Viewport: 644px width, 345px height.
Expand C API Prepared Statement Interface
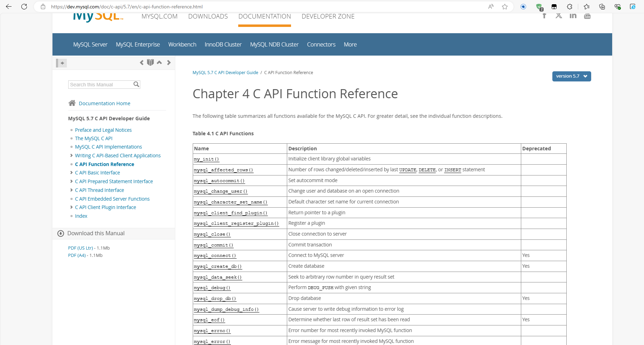[71, 181]
